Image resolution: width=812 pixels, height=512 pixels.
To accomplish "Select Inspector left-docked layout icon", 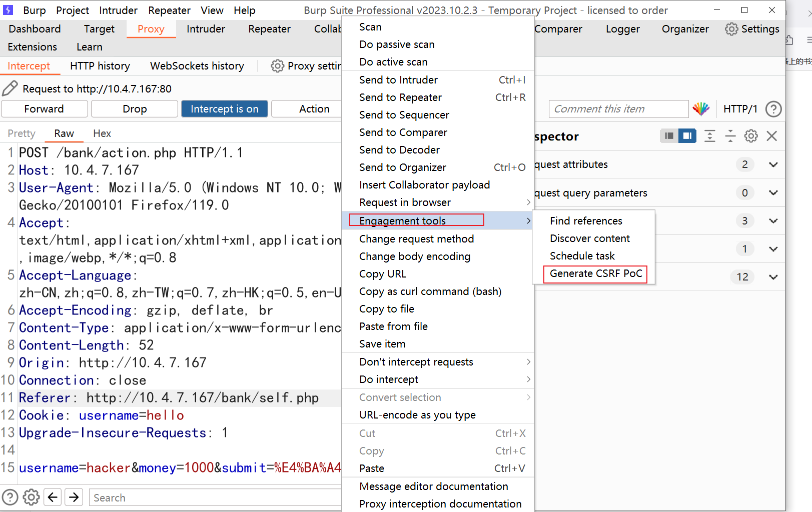I will coord(669,136).
